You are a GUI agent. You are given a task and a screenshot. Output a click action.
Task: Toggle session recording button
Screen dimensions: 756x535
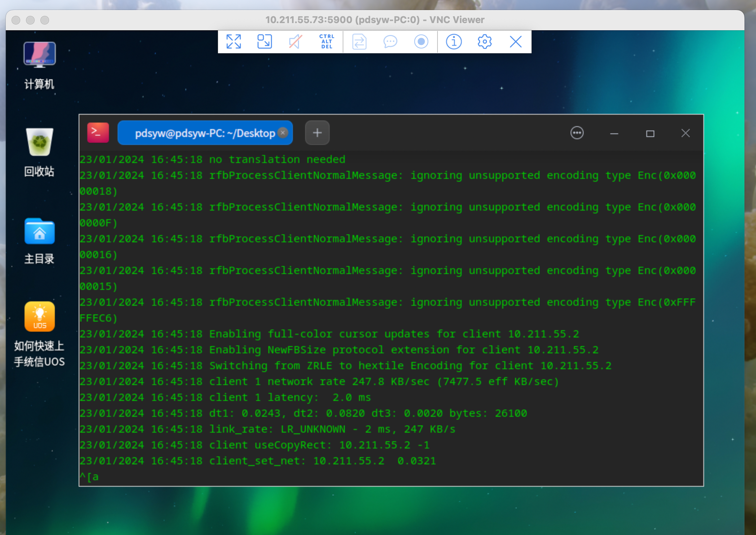tap(421, 42)
